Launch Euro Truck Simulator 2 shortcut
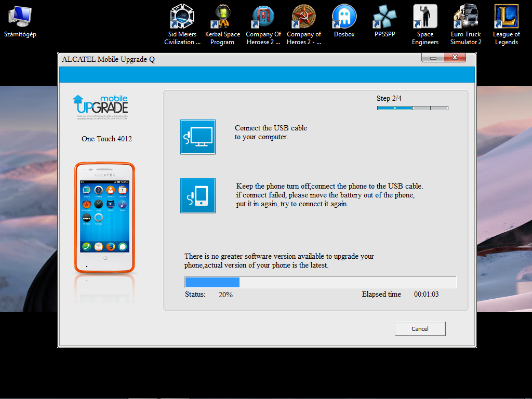The image size is (532, 399). [466, 25]
